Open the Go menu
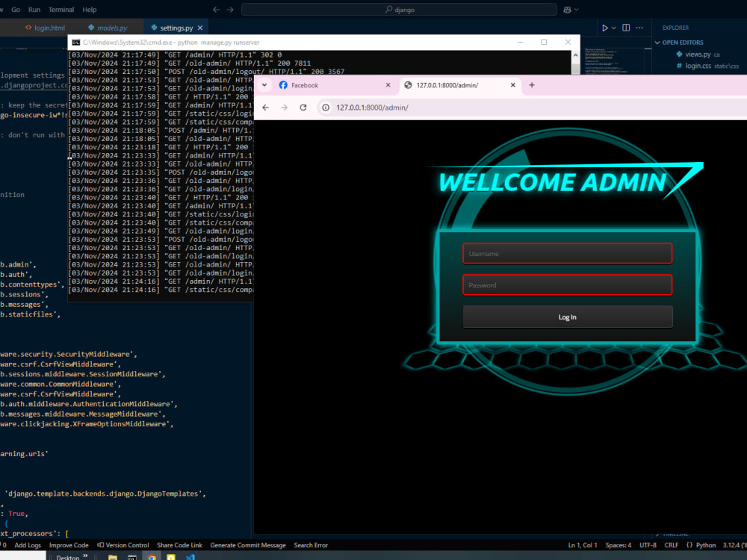Screen dimensions: 747x560 [x=16, y=10]
